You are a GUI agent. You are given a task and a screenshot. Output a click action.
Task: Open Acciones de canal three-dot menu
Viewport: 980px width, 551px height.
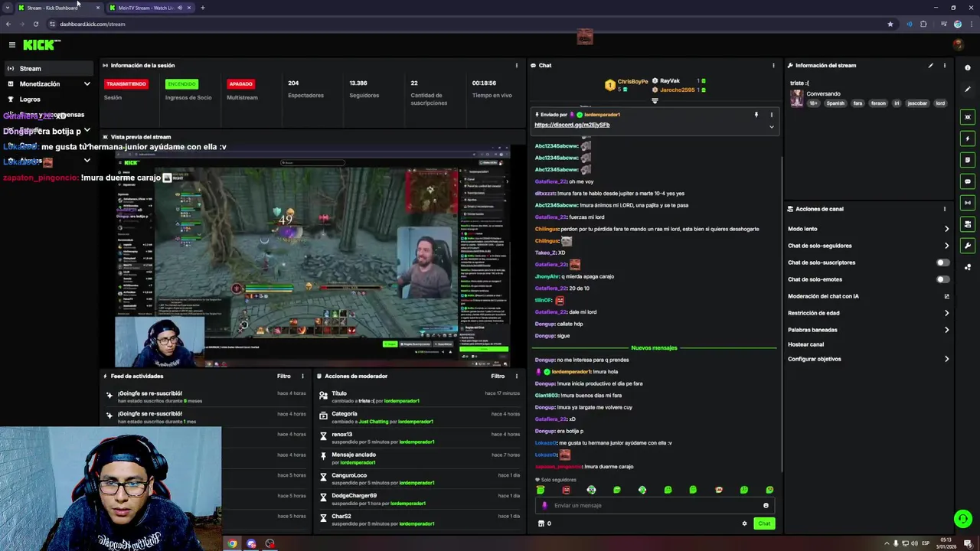pos(944,209)
